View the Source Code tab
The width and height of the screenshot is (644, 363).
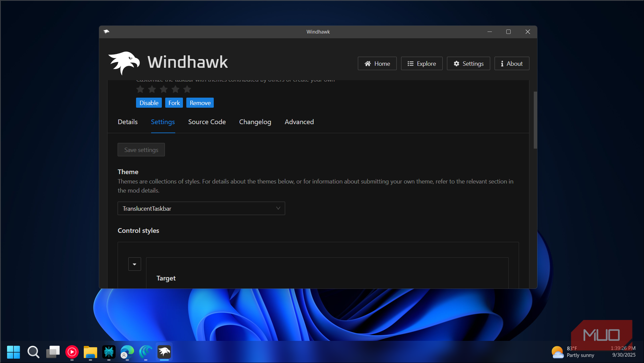click(x=207, y=122)
